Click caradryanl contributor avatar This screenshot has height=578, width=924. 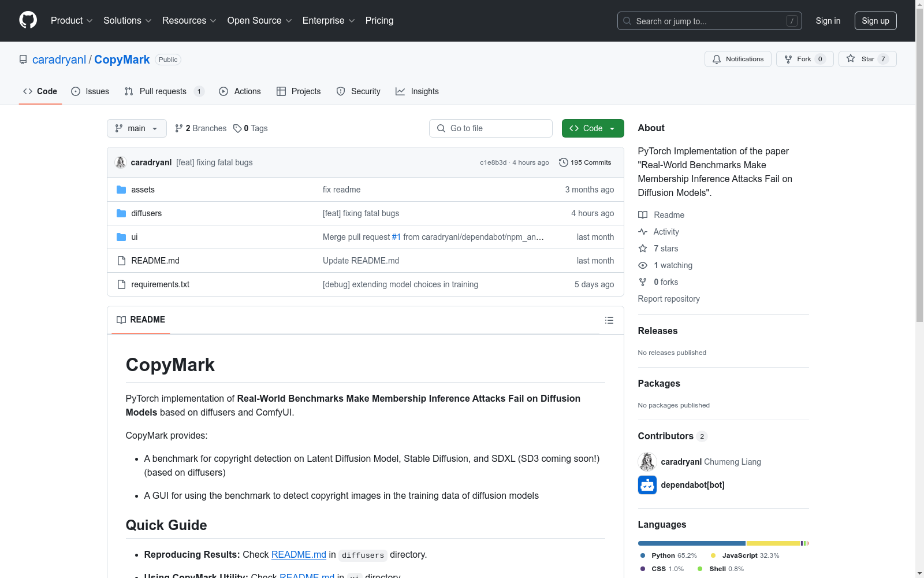(x=647, y=462)
